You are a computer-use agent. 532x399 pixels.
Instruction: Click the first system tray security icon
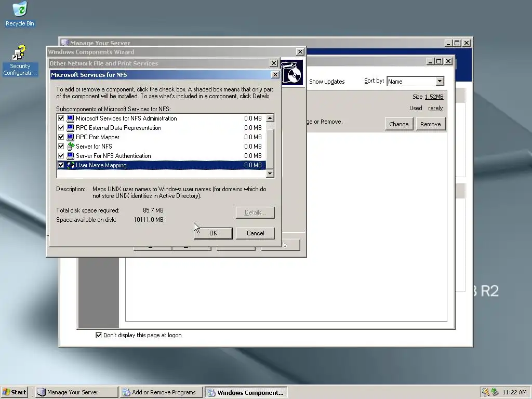tap(486, 392)
